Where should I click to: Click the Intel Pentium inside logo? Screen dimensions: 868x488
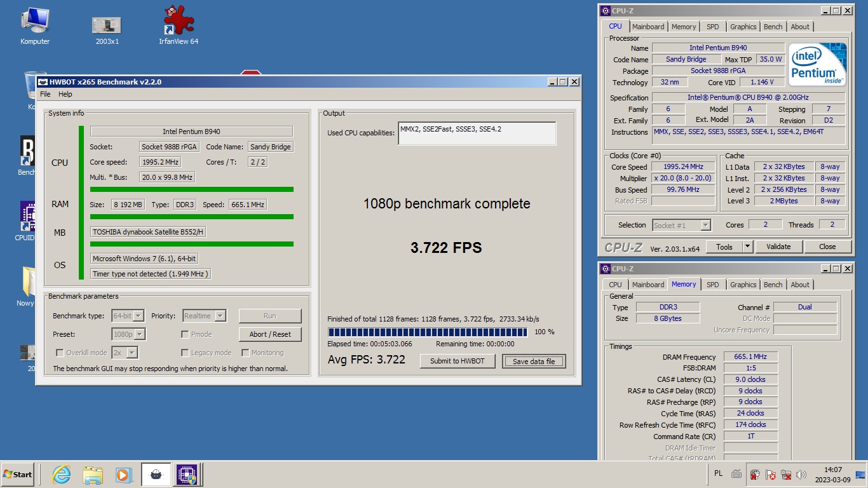pos(817,65)
